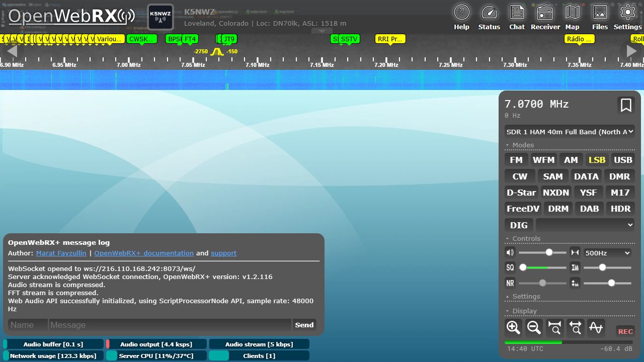
Task: Click the zoom out magnifier icon
Action: coord(534,328)
